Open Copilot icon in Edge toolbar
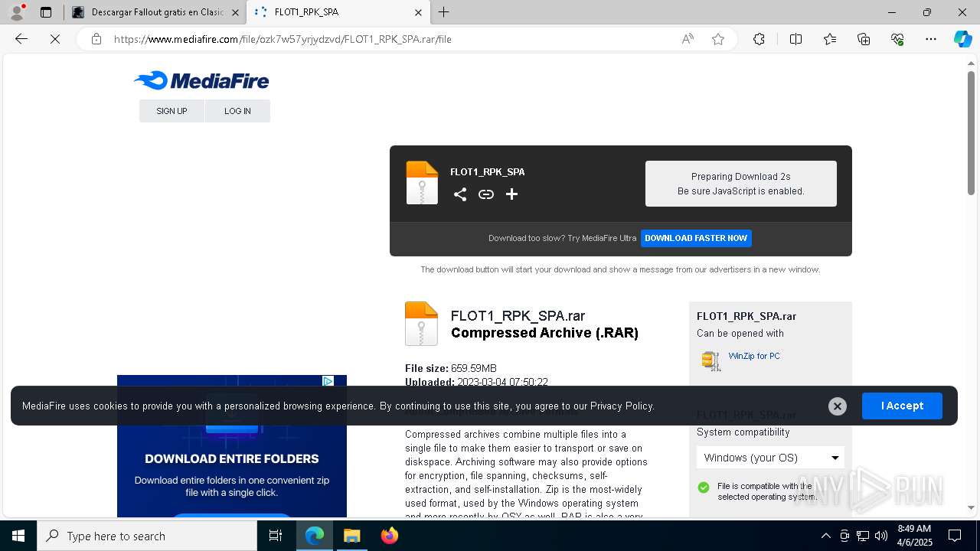The image size is (980, 551). (962, 39)
